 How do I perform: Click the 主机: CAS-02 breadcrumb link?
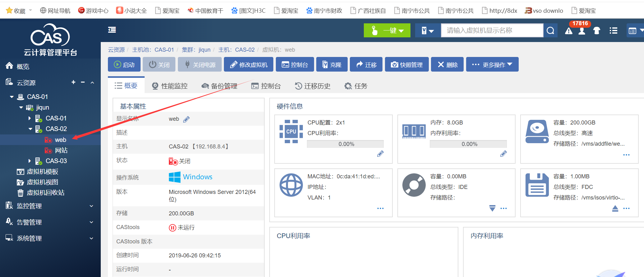(236, 50)
